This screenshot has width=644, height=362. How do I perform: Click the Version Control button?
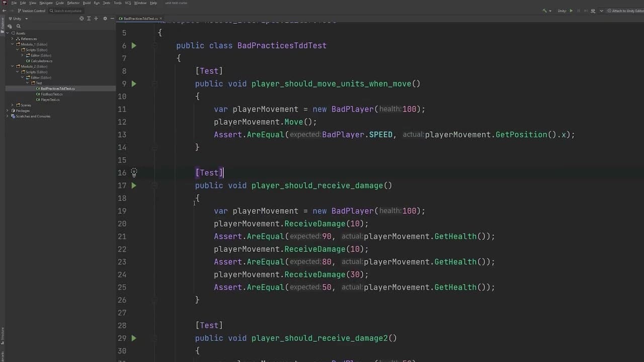pos(33,11)
